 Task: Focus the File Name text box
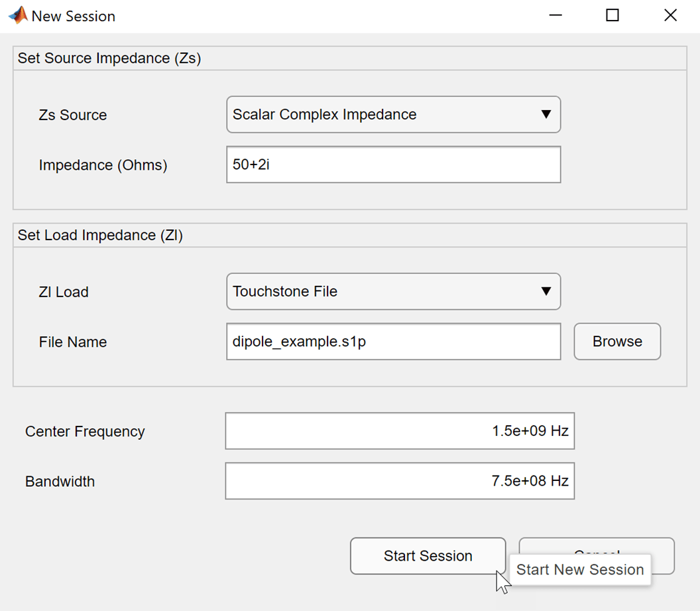tap(394, 342)
